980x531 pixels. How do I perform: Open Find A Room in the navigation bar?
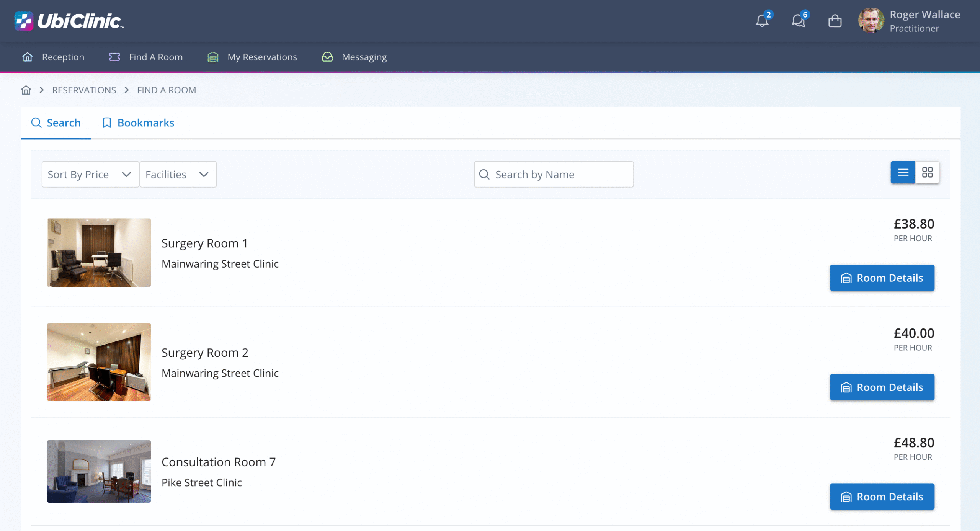tap(146, 57)
